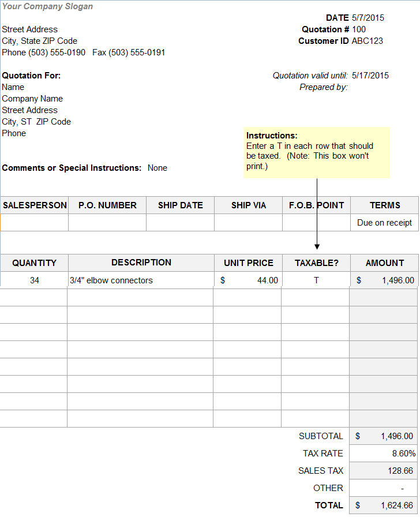Click the Comments or Special Instructions value None
The height and width of the screenshot is (517, 420).
(157, 168)
